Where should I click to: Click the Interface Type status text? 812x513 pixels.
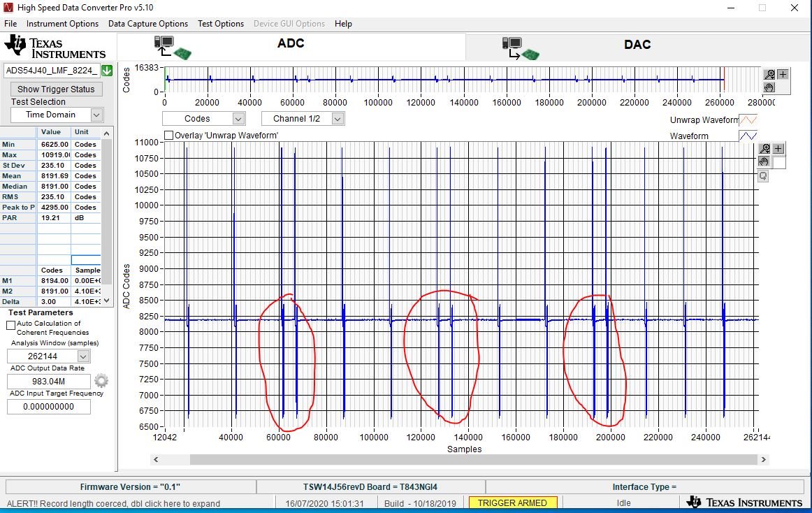pos(644,487)
